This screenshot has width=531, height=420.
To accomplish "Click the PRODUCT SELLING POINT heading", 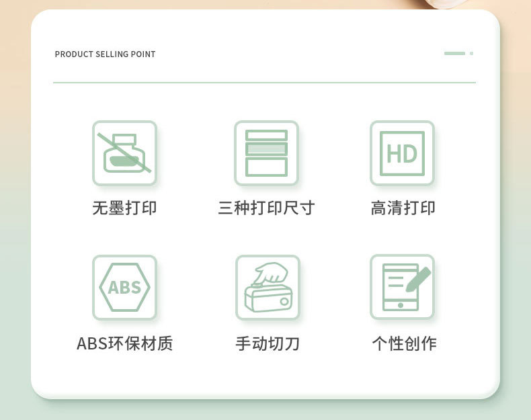I will tap(105, 54).
